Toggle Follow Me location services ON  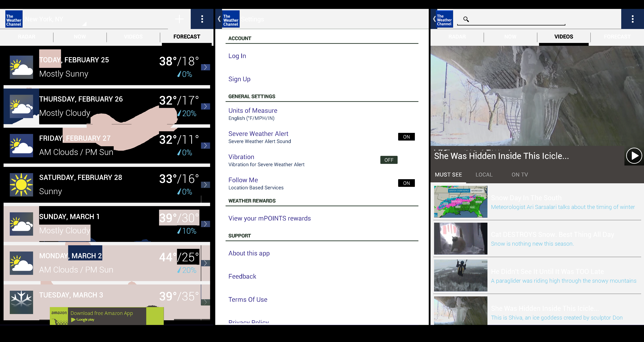coord(405,183)
